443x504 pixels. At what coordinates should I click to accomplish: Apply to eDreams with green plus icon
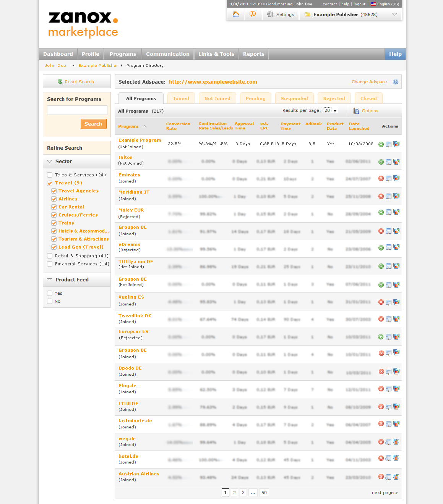tap(381, 248)
